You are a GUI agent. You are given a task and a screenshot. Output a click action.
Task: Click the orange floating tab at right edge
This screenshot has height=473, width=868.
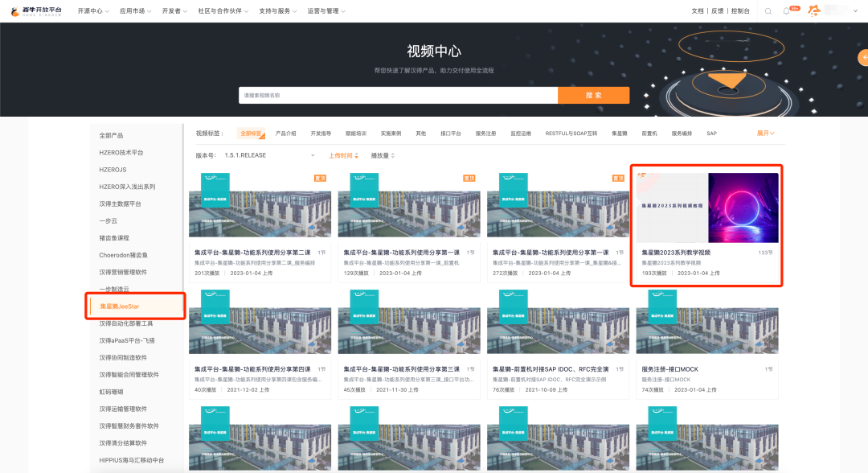point(863,57)
